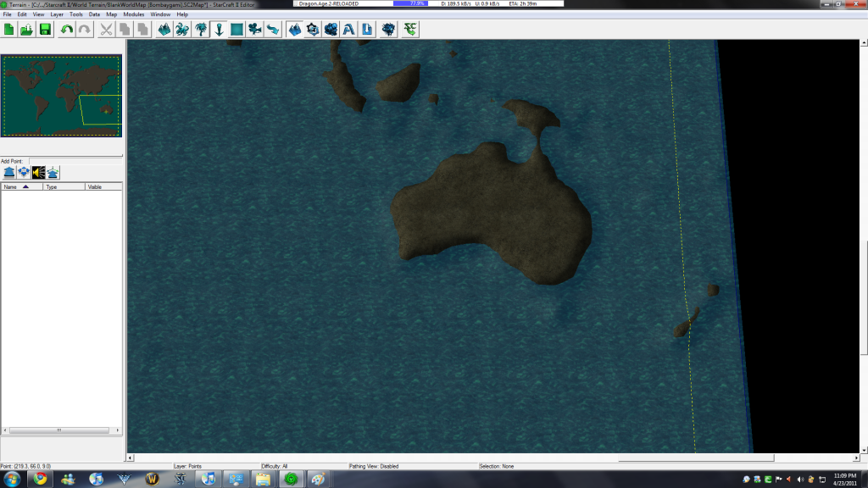Switch to the Units layer creature icon

(x=182, y=30)
